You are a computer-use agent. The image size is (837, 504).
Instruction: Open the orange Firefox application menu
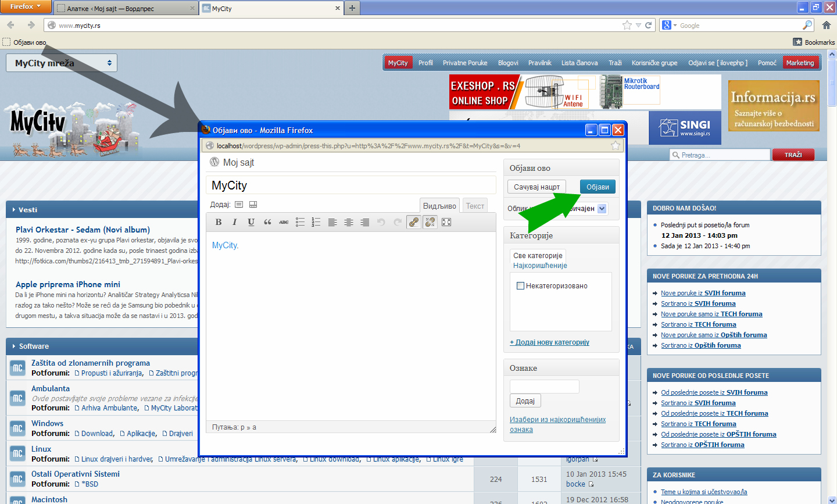pyautogui.click(x=26, y=6)
